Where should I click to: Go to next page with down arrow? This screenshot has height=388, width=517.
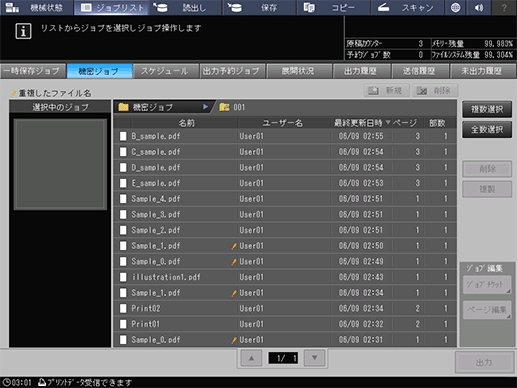[314, 358]
